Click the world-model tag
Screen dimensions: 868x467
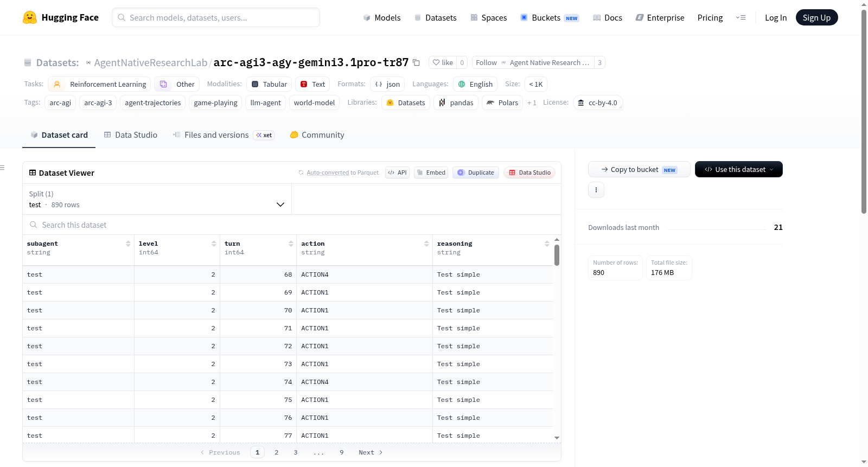point(314,103)
